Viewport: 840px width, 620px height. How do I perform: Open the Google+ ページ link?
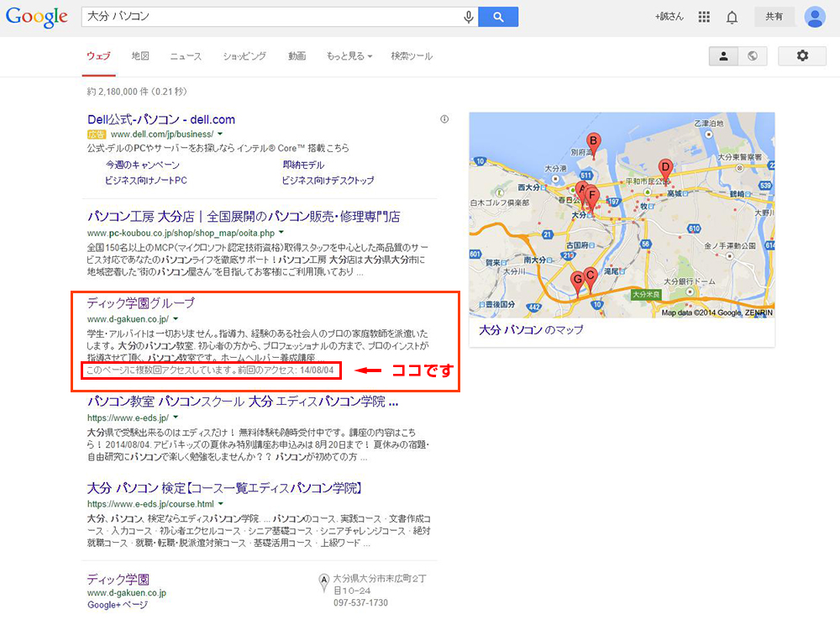pyautogui.click(x=118, y=605)
